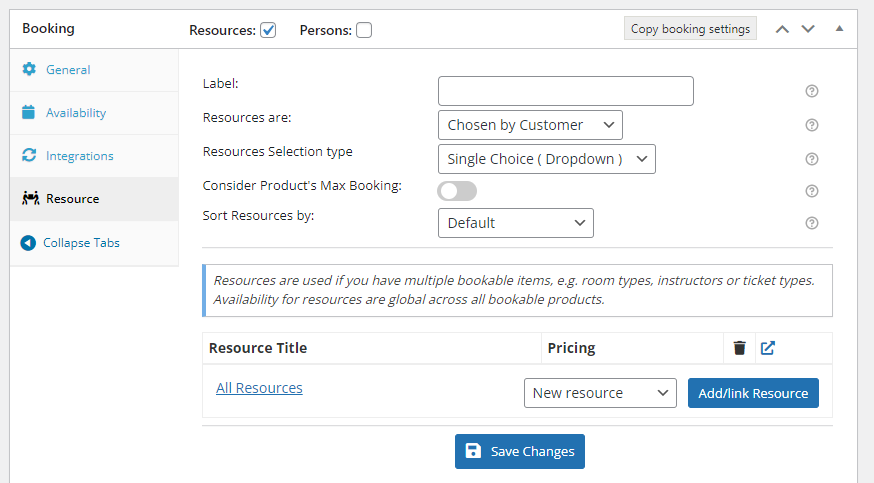Open the All Resources link
This screenshot has width=874, height=483.
coord(259,388)
